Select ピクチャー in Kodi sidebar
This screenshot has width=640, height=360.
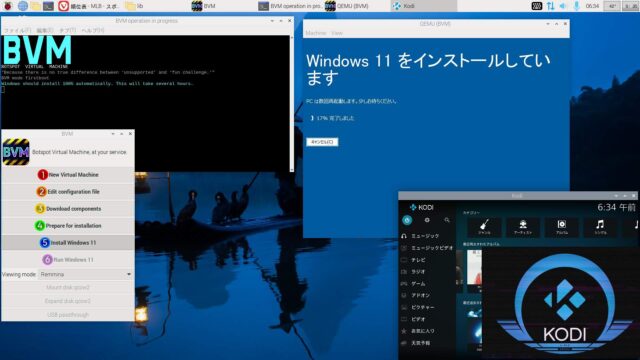427,307
